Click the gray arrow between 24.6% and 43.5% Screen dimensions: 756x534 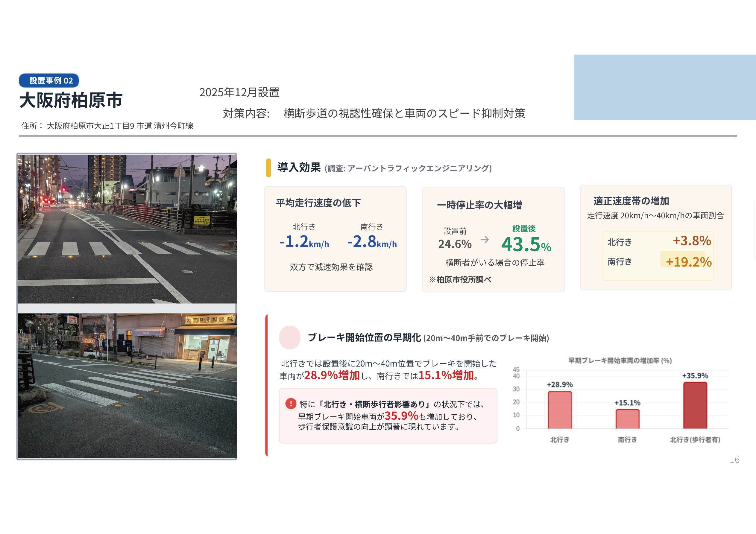pos(484,240)
